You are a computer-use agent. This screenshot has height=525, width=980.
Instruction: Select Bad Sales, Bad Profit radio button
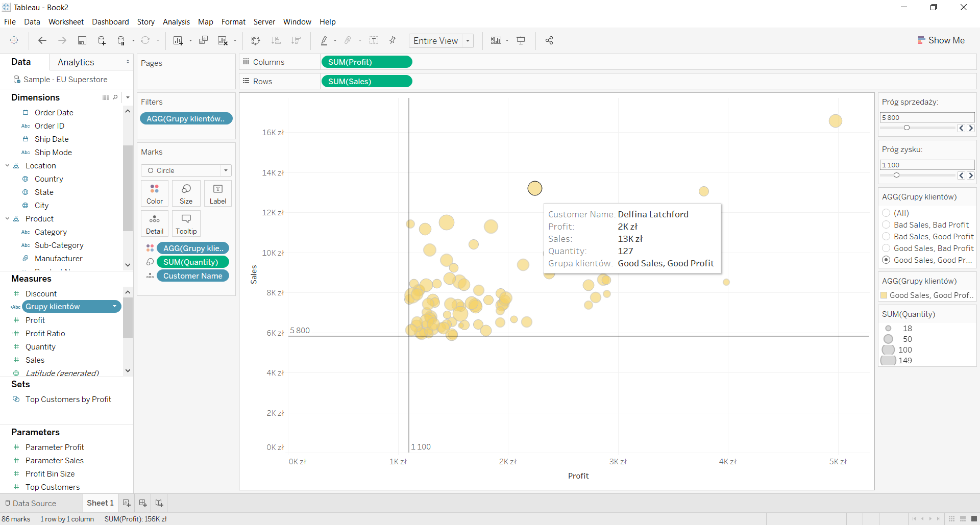pyautogui.click(x=886, y=225)
